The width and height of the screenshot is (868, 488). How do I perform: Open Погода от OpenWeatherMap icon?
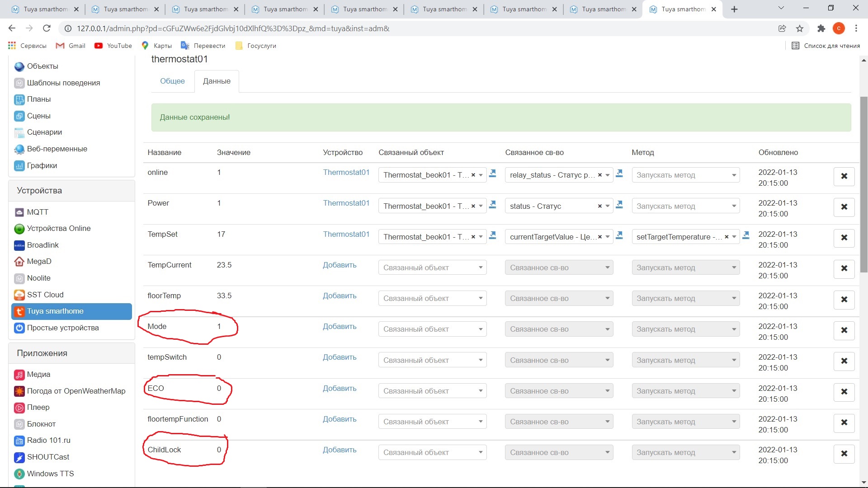pos(19,391)
